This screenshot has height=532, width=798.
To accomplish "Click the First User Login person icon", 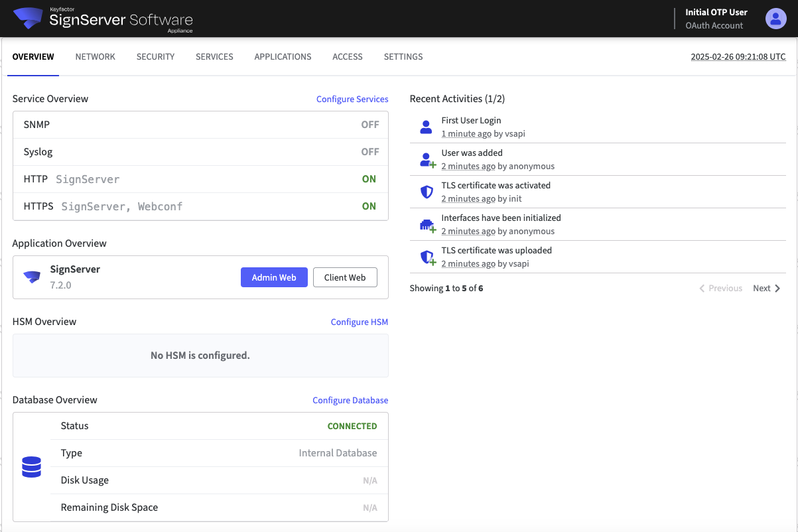I will click(427, 127).
